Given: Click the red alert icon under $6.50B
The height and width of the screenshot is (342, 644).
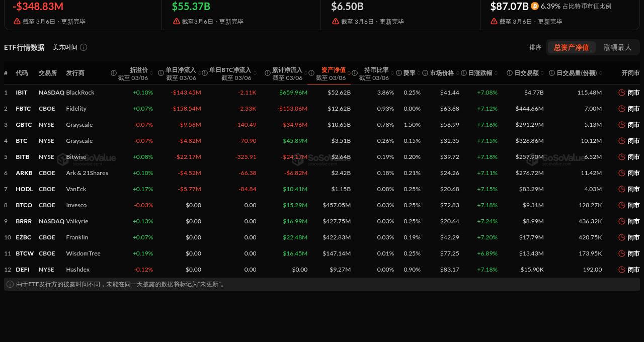Looking at the screenshot, I should (336, 22).
